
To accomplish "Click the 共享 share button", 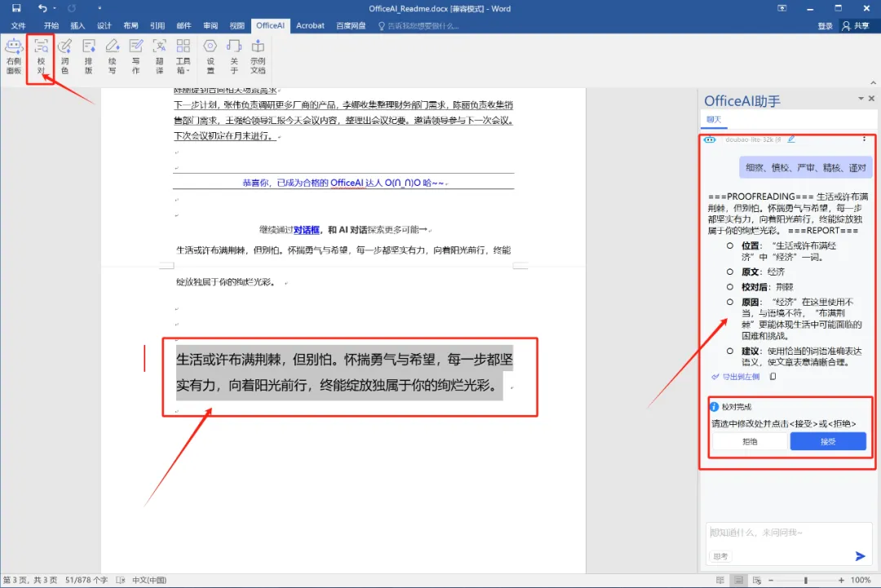I will [x=856, y=26].
